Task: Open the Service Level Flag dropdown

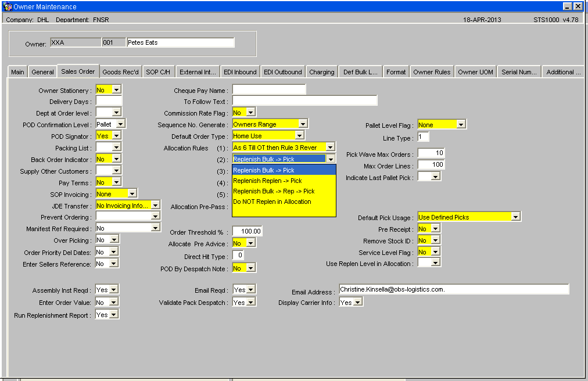Action: [x=435, y=251]
